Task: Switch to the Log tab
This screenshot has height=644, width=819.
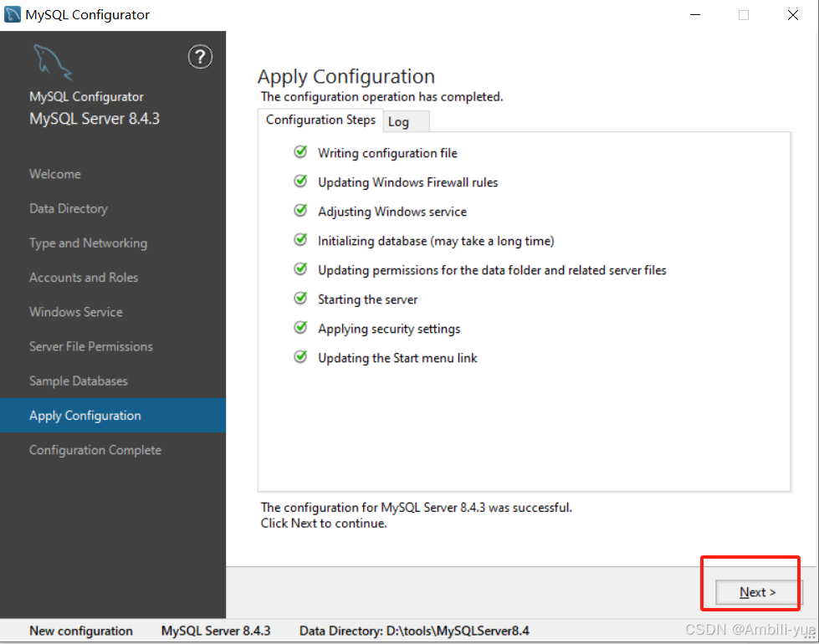Action: pyautogui.click(x=407, y=122)
